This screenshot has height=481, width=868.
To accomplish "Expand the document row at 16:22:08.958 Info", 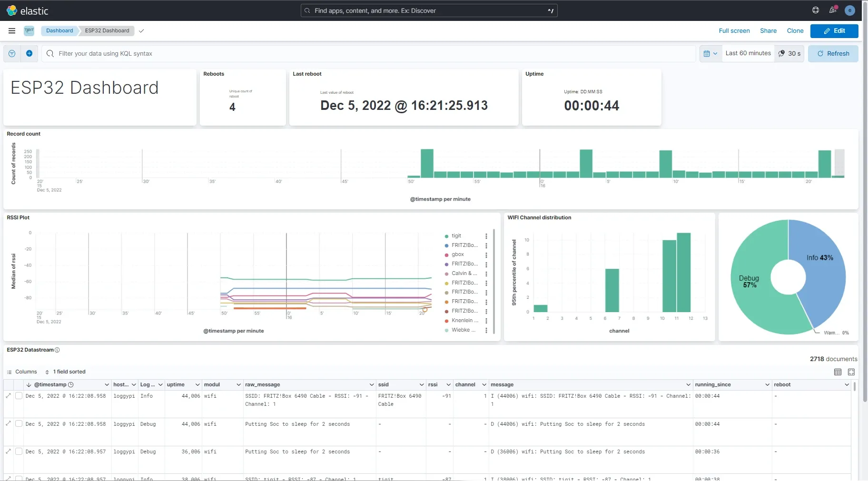I will tap(8, 396).
